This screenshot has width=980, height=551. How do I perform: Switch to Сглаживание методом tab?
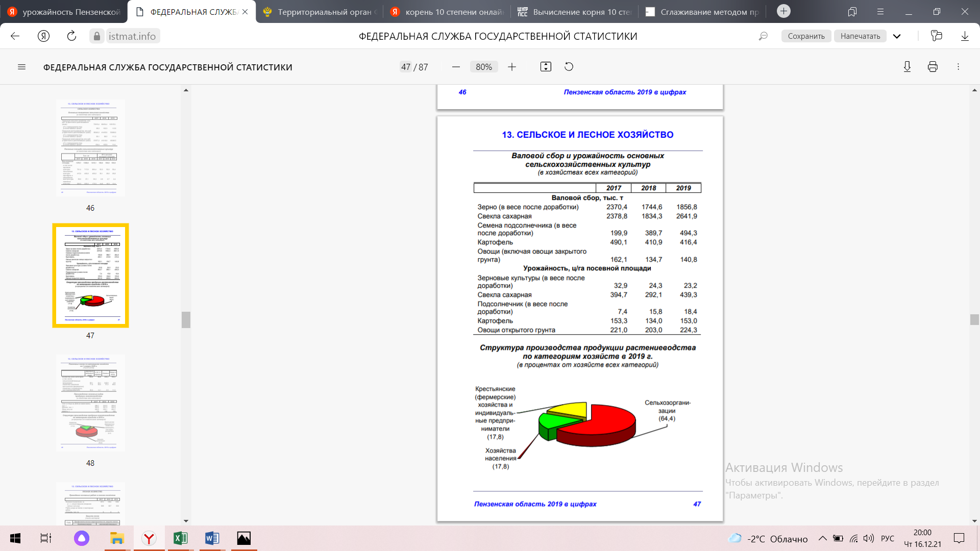coord(702,12)
